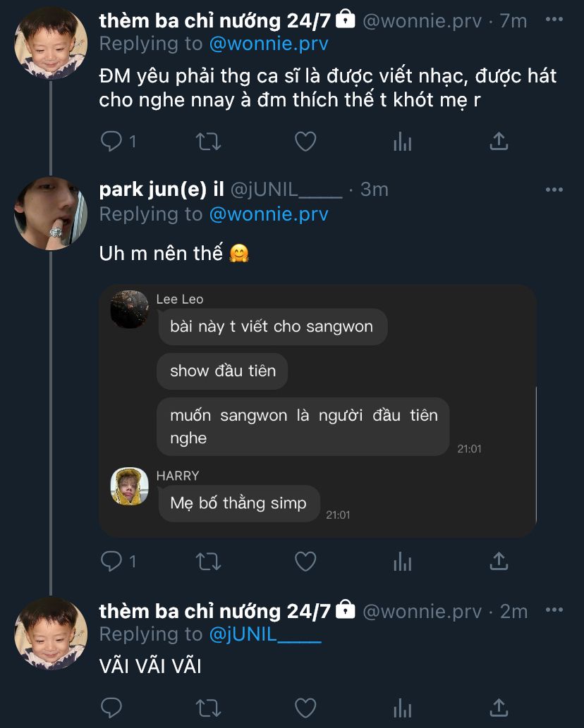View analytics of park jun(e) il's tweet

(x=402, y=561)
